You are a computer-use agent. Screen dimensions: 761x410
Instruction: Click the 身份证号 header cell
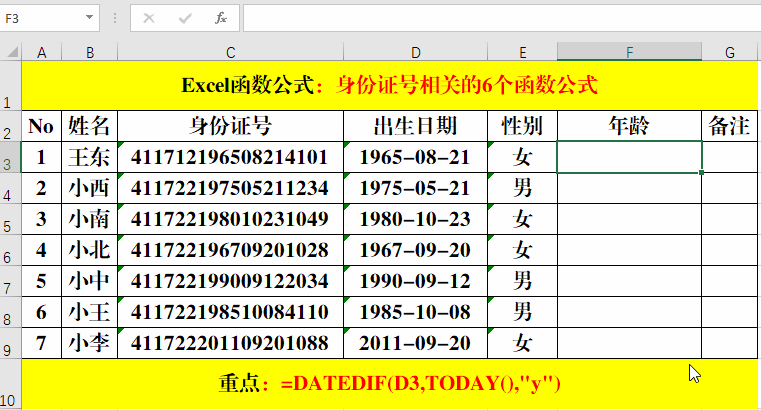[x=231, y=126]
